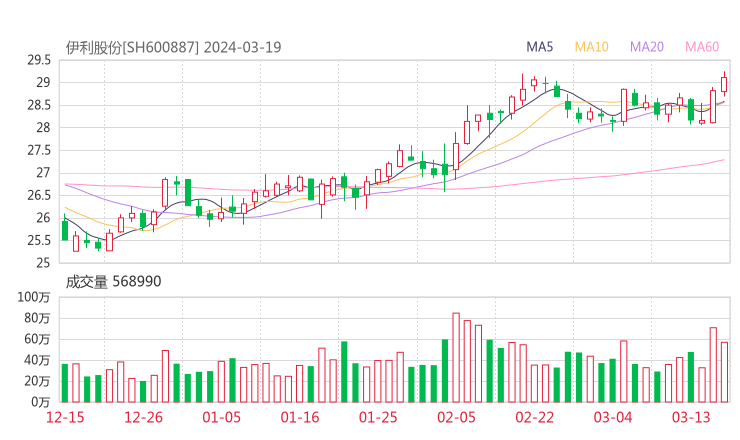This screenshot has height=440, width=740.
Task: Click the 12-26 date axis label
Action: [x=143, y=417]
